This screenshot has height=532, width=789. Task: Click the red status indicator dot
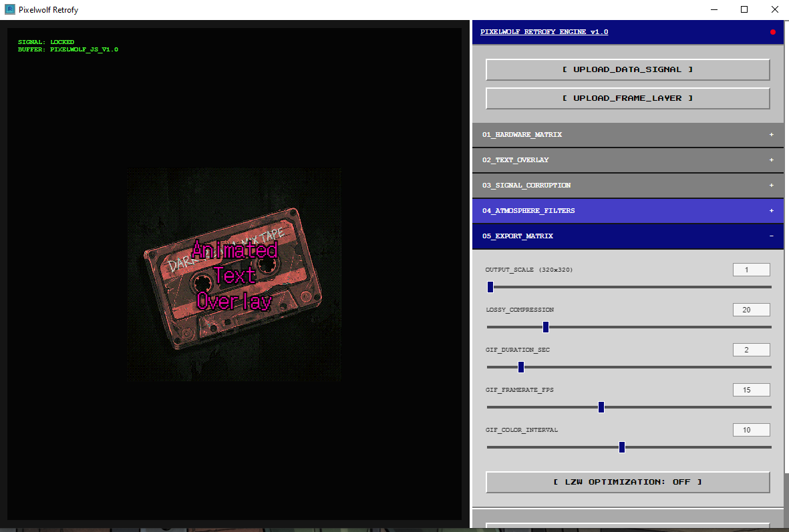point(772,32)
